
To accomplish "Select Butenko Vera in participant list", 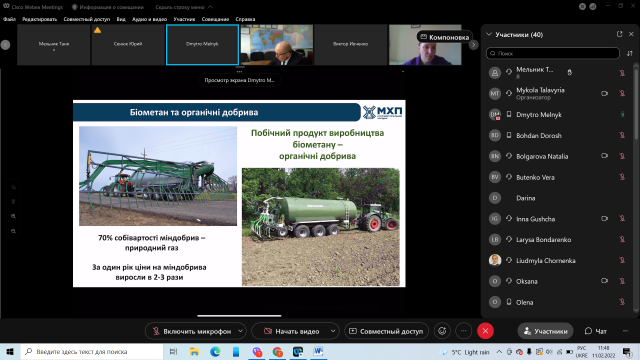I will click(x=558, y=177).
